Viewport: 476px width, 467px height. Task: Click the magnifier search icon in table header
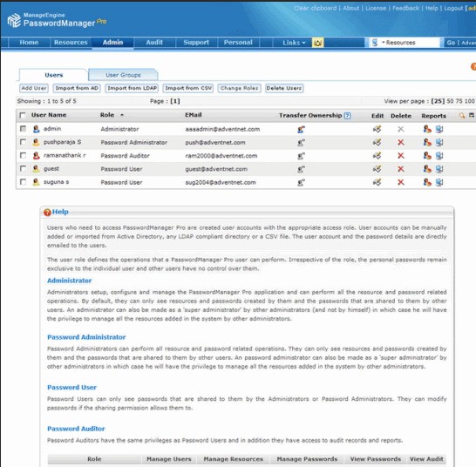462,115
